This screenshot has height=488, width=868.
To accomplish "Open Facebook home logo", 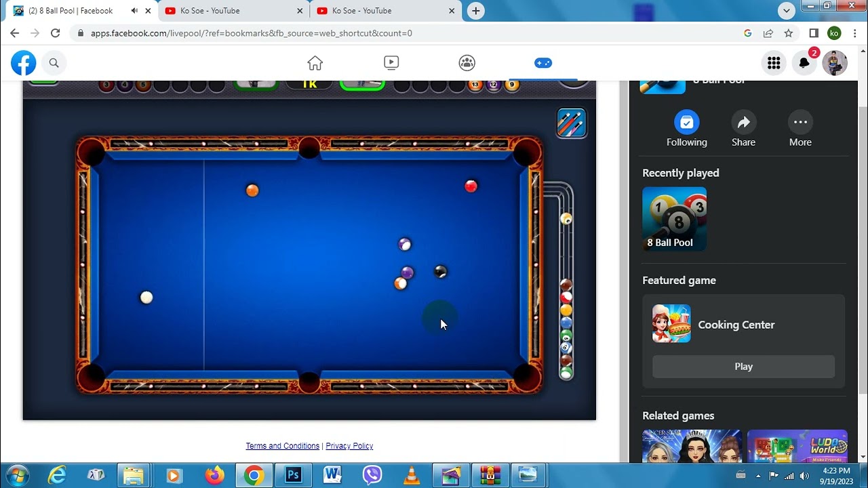I will [x=23, y=63].
